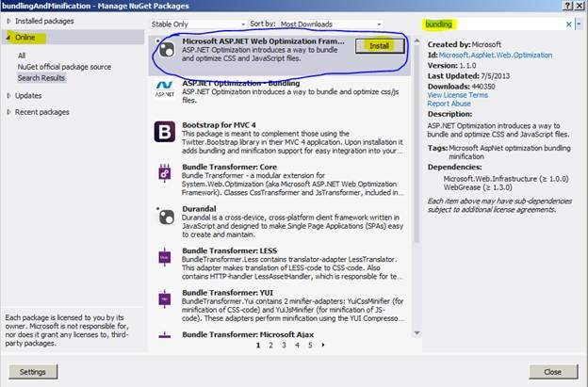Select the ASP.NET Optimization - Bundling title
The height and width of the screenshot is (387, 588).
pyautogui.click(x=240, y=83)
